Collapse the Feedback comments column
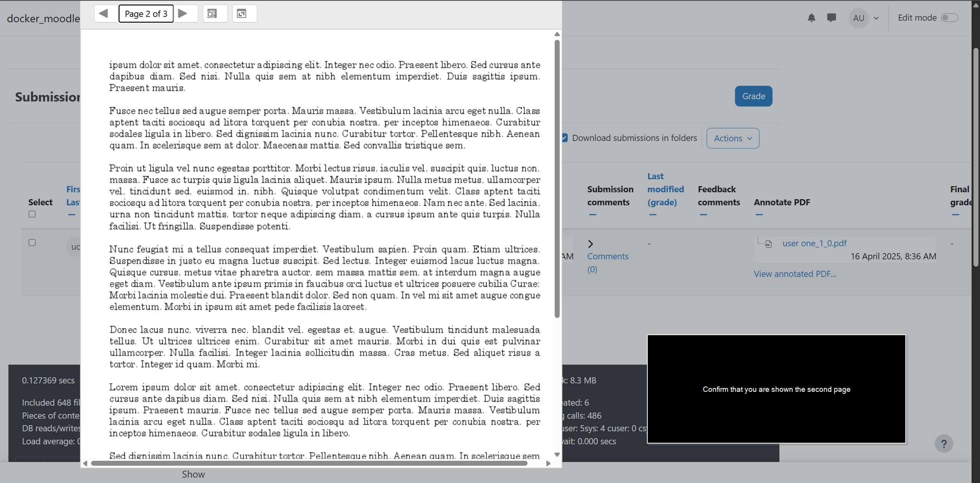980x483 pixels. tap(703, 214)
